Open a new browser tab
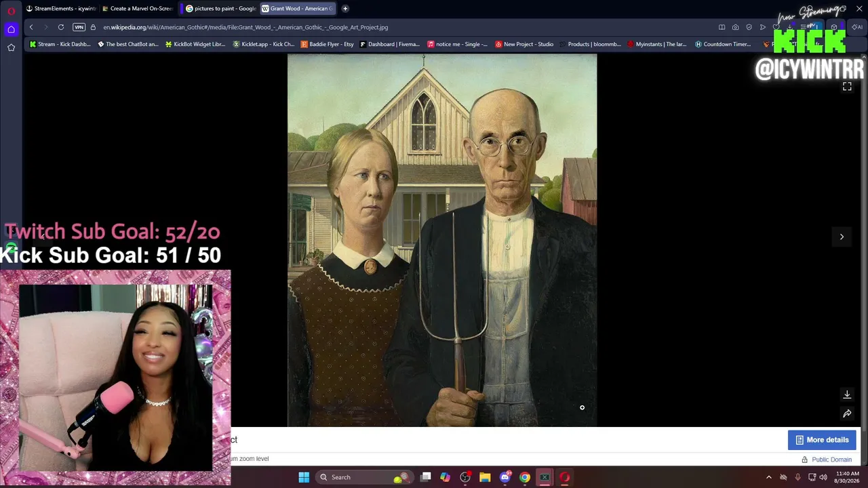The width and height of the screenshot is (868, 488). (345, 9)
